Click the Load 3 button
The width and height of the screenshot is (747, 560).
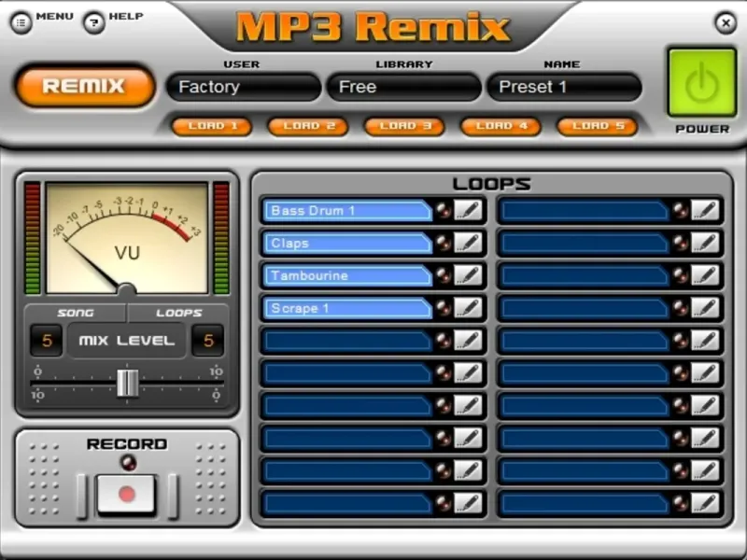tap(404, 126)
